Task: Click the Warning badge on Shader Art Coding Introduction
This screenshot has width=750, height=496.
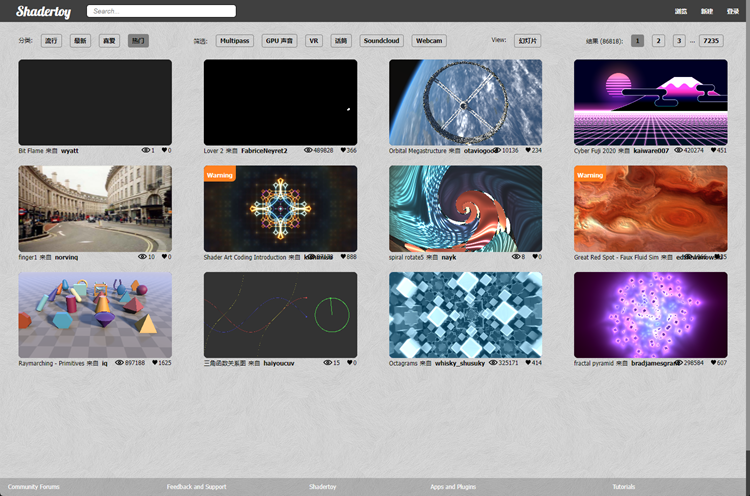Action: click(x=220, y=175)
